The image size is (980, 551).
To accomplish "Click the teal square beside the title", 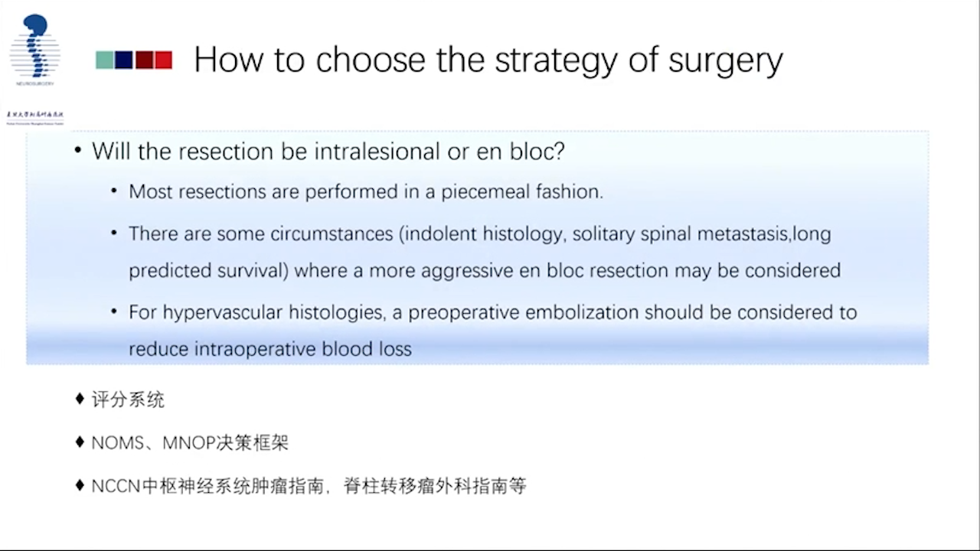I will coord(105,60).
